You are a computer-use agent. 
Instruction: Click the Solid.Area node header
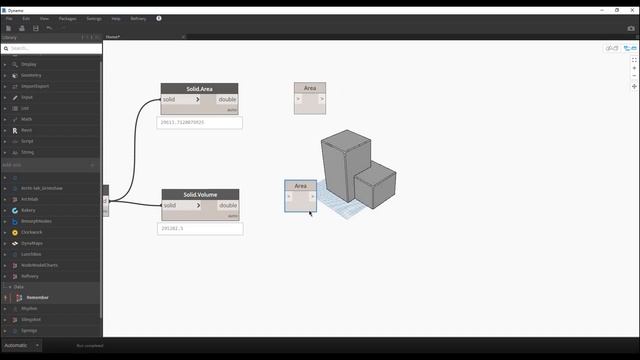[199, 89]
